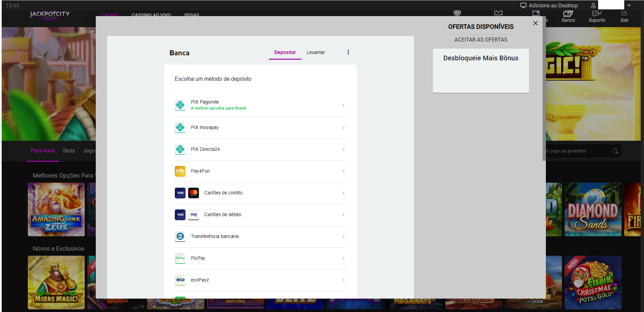Expand the ecoPayz option chevron
Viewport: 644px width, 312px height.
click(344, 280)
